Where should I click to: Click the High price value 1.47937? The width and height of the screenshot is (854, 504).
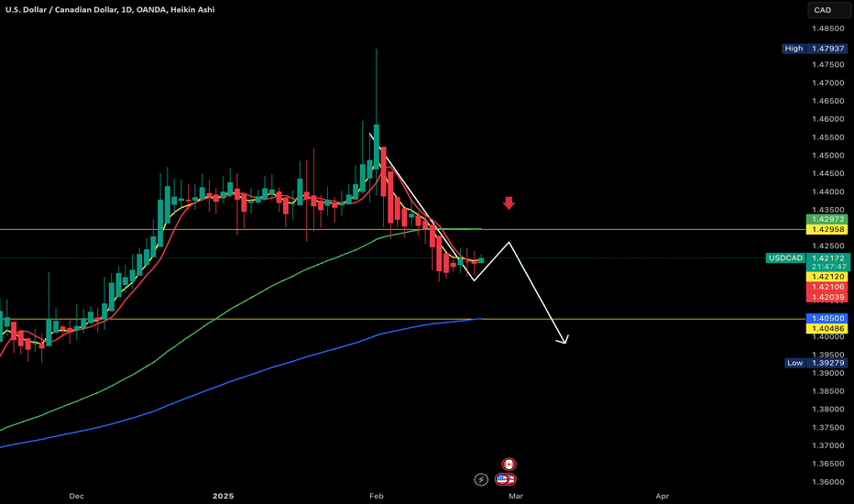pyautogui.click(x=827, y=49)
